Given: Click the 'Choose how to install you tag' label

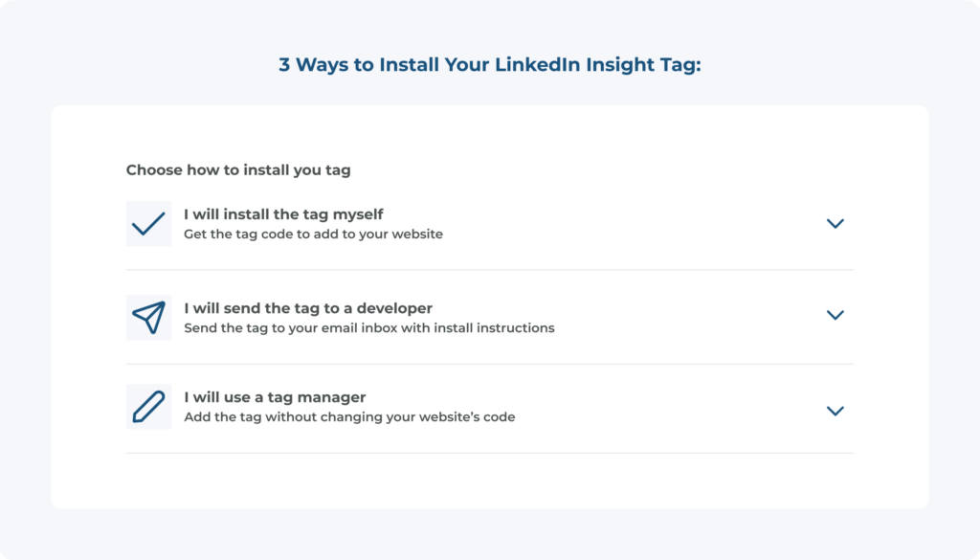Looking at the screenshot, I should point(238,170).
